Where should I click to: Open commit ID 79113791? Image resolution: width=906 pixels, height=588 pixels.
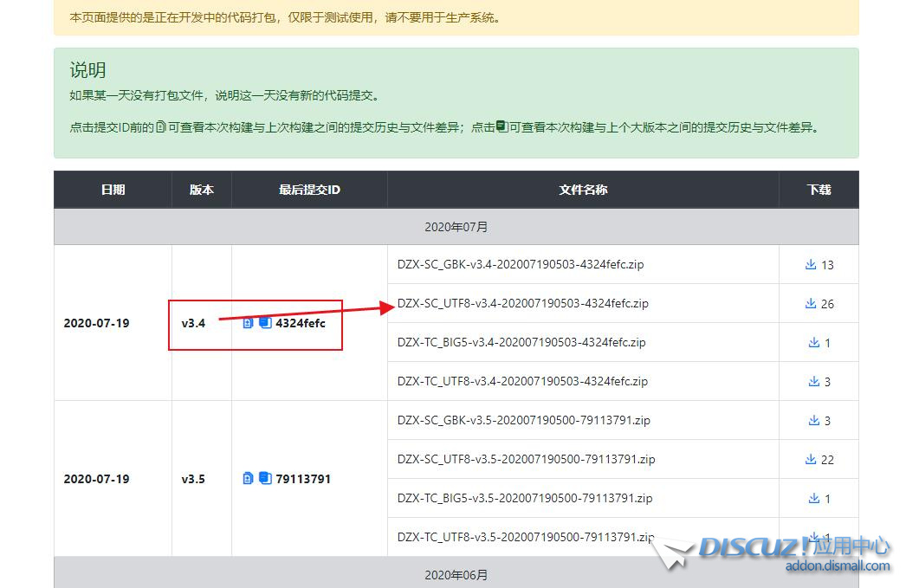tap(303, 479)
